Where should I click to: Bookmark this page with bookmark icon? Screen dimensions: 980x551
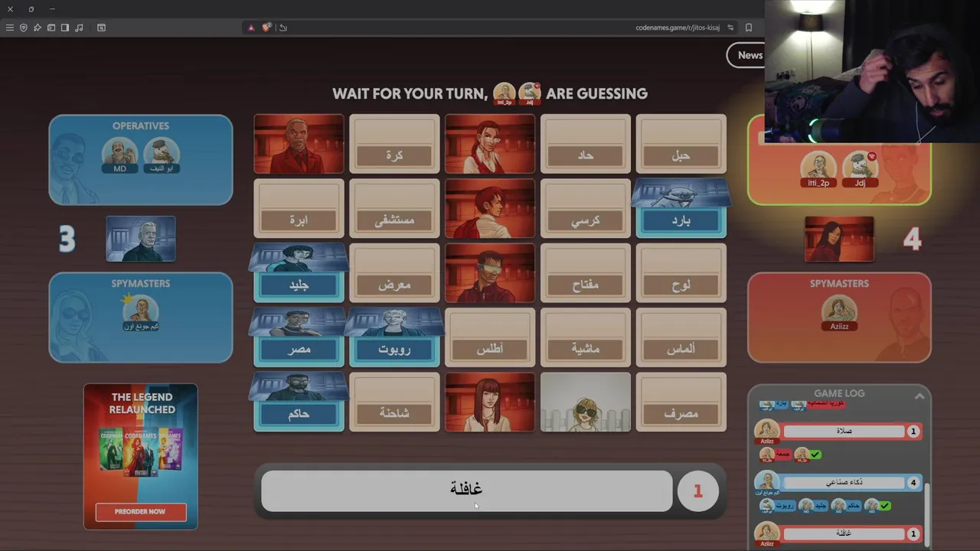[x=749, y=28]
